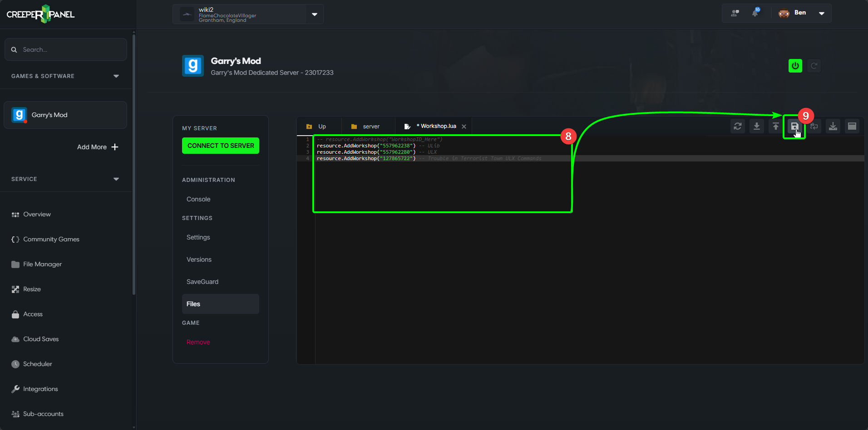Collapse the Service section
Image resolution: width=868 pixels, height=430 pixels.
pos(116,179)
